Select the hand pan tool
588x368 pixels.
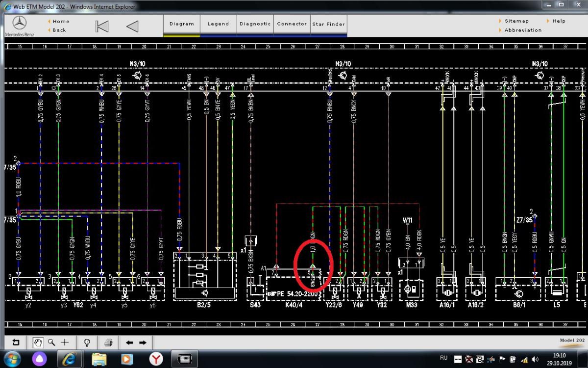click(x=38, y=342)
